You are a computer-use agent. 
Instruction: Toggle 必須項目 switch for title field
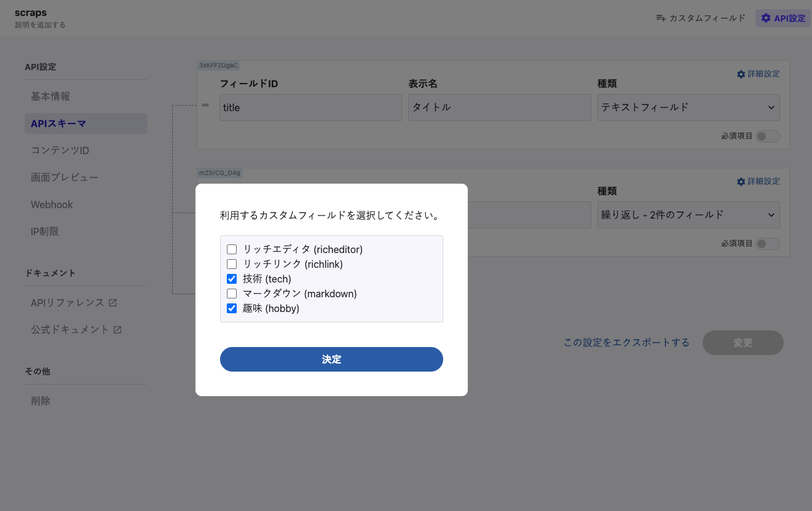[768, 136]
